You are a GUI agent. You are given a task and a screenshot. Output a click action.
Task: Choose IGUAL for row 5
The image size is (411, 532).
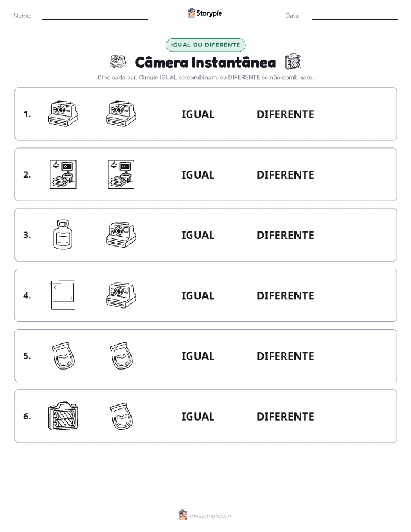[x=198, y=356]
